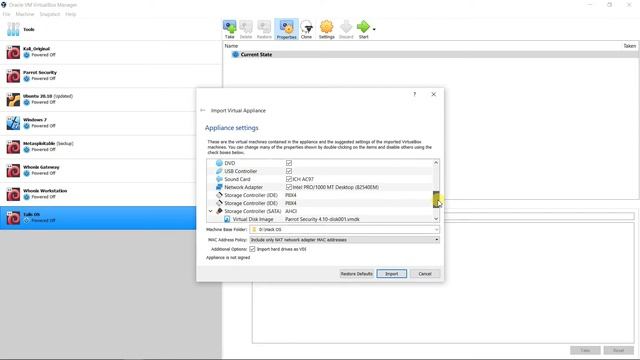Screen dimensions: 640x360
Task: Open the File menu
Action: point(6,14)
